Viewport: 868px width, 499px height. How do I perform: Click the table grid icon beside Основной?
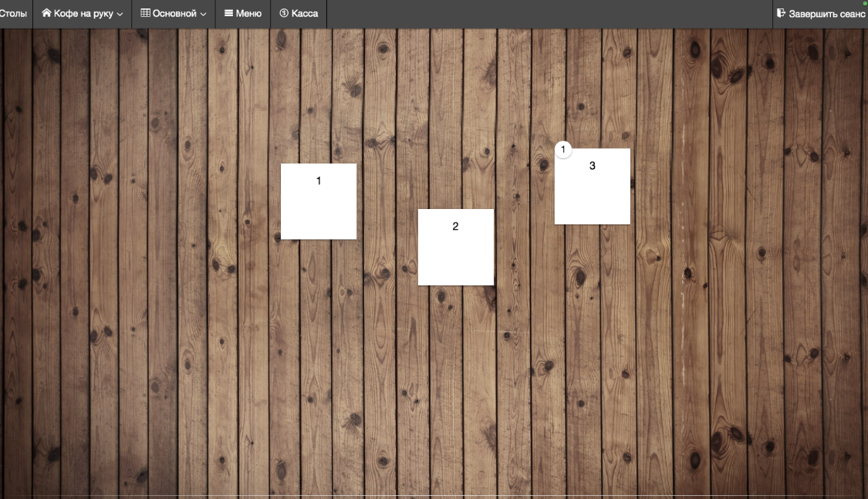tap(145, 13)
